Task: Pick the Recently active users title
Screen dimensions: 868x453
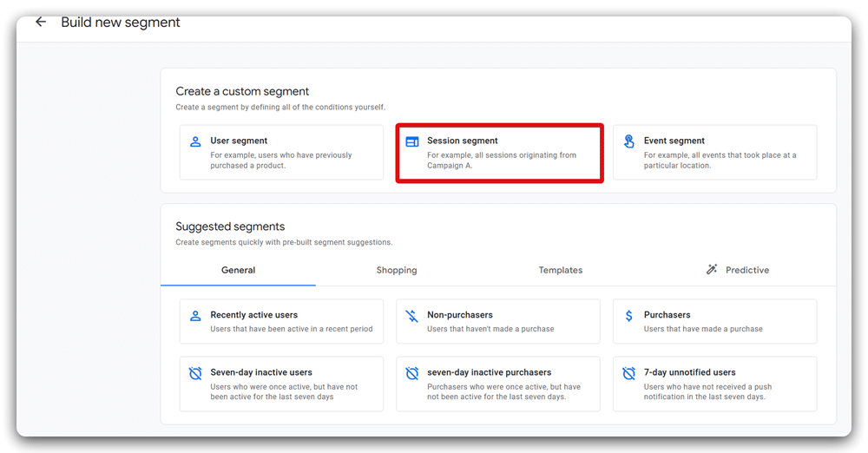Action: click(253, 314)
